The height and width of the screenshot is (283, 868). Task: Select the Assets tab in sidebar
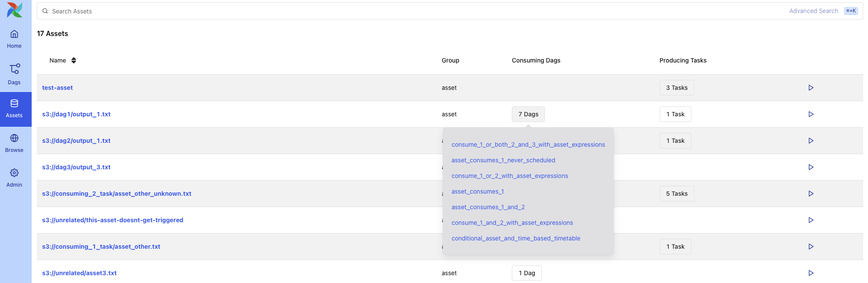point(14,109)
